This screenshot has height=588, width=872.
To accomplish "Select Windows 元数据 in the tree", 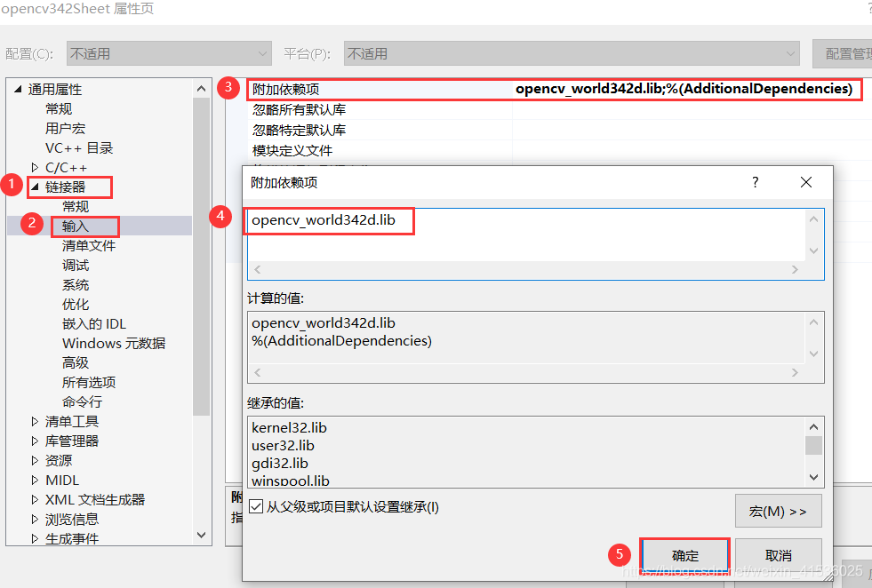I will 114,343.
